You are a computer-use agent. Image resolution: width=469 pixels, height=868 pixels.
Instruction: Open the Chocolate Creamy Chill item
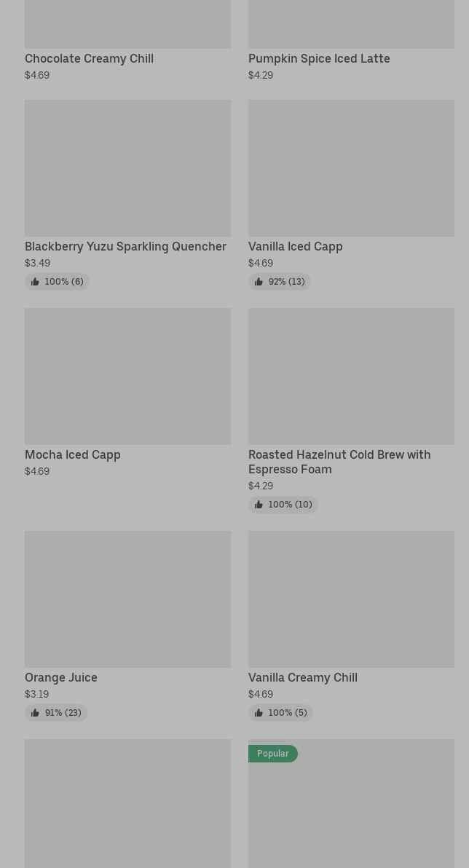[x=89, y=58]
